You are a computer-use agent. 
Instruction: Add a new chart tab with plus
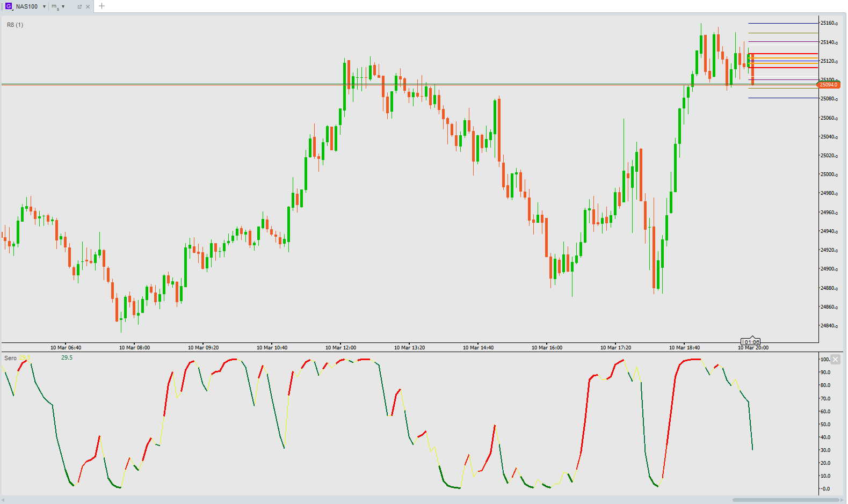tap(102, 6)
